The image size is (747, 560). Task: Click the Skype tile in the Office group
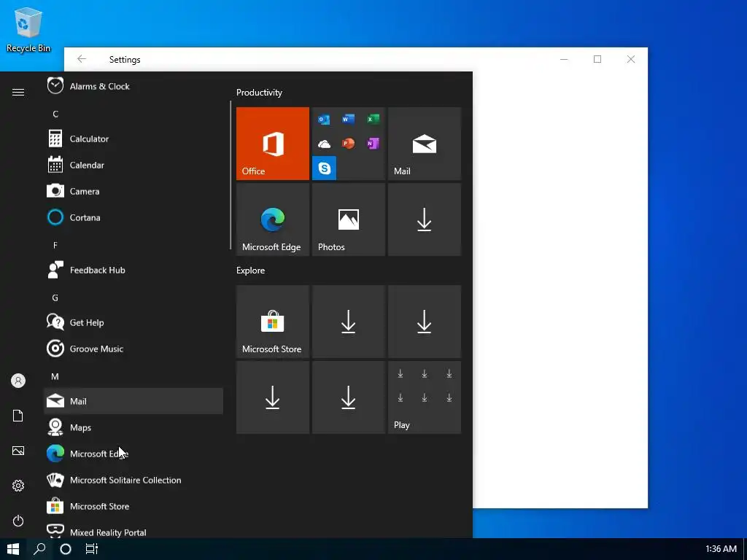(x=324, y=168)
